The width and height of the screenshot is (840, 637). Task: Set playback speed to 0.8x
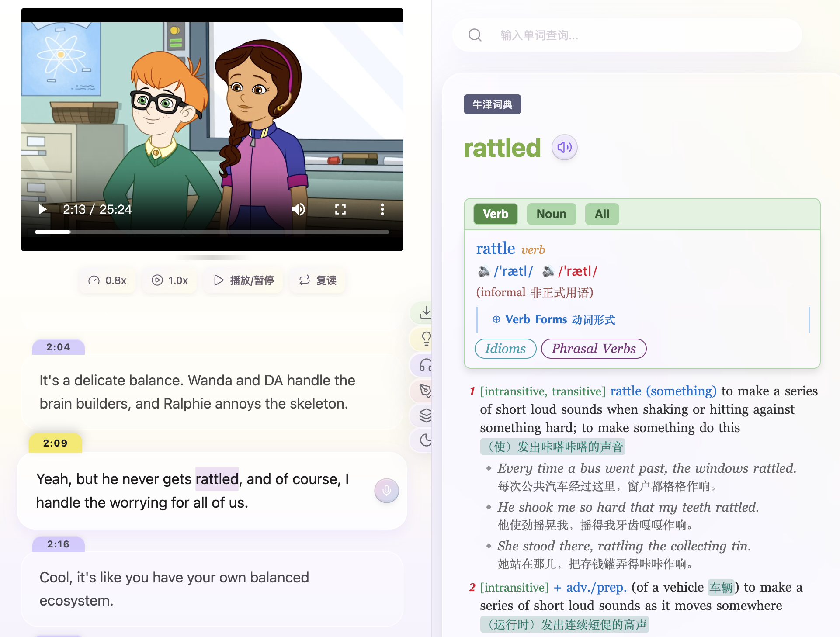(108, 280)
